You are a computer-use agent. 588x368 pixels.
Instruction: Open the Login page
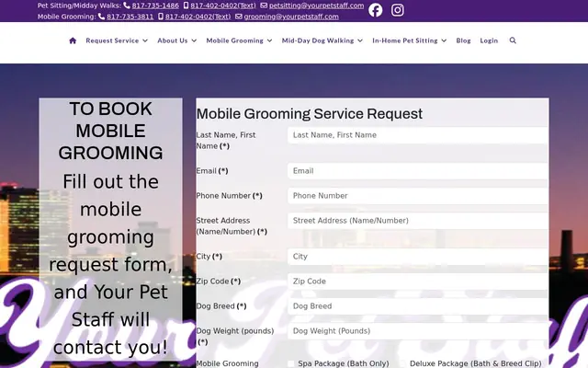(x=489, y=40)
